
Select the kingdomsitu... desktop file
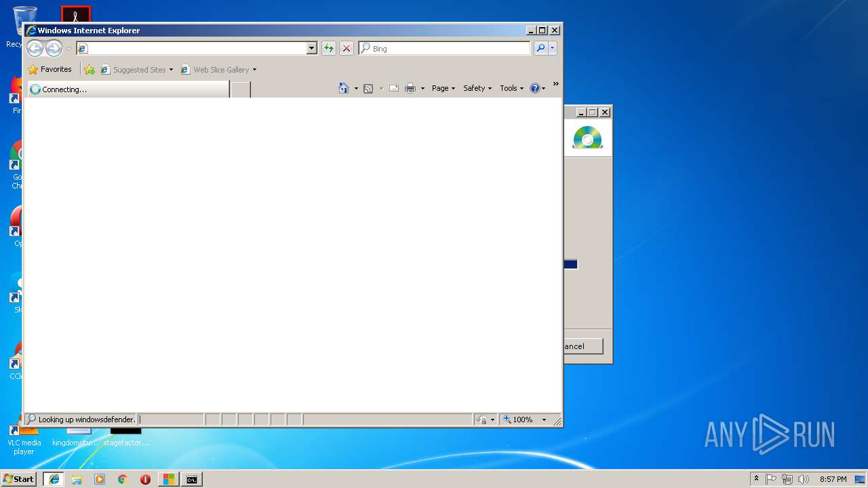[x=75, y=437]
